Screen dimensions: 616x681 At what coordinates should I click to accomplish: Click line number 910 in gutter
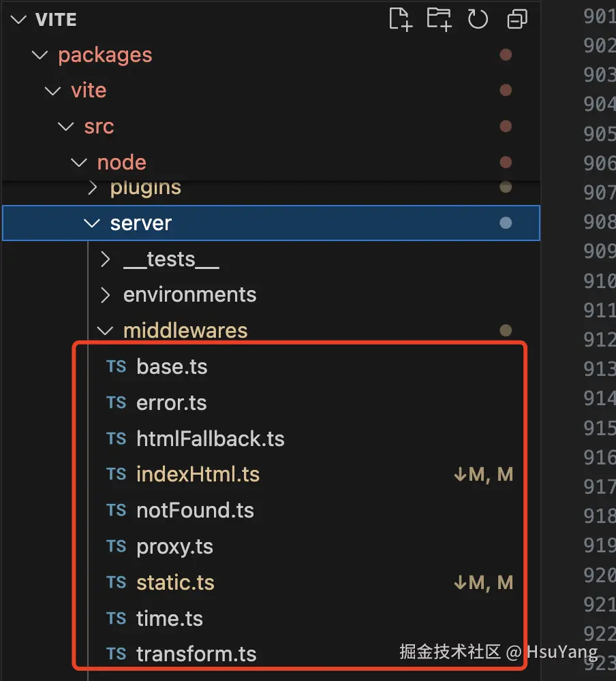(600, 281)
